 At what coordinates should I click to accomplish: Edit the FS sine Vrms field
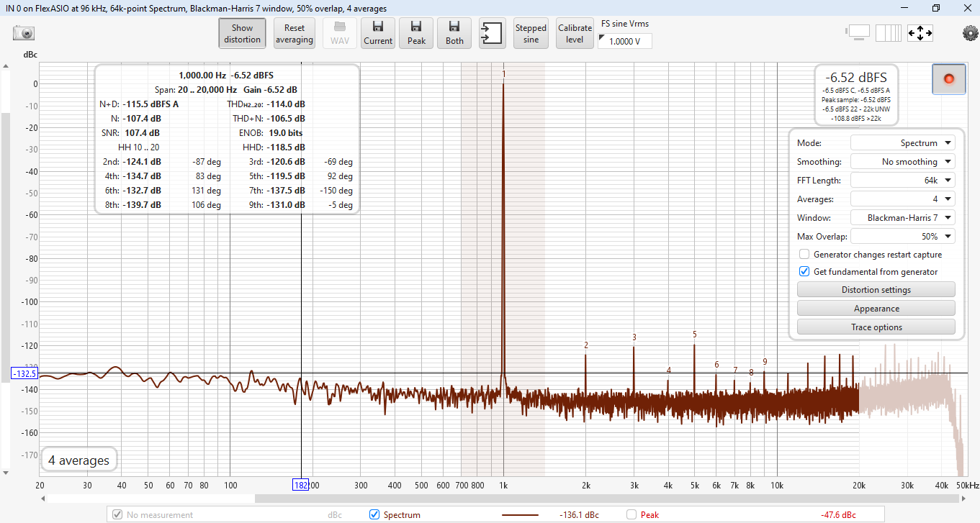click(x=624, y=41)
